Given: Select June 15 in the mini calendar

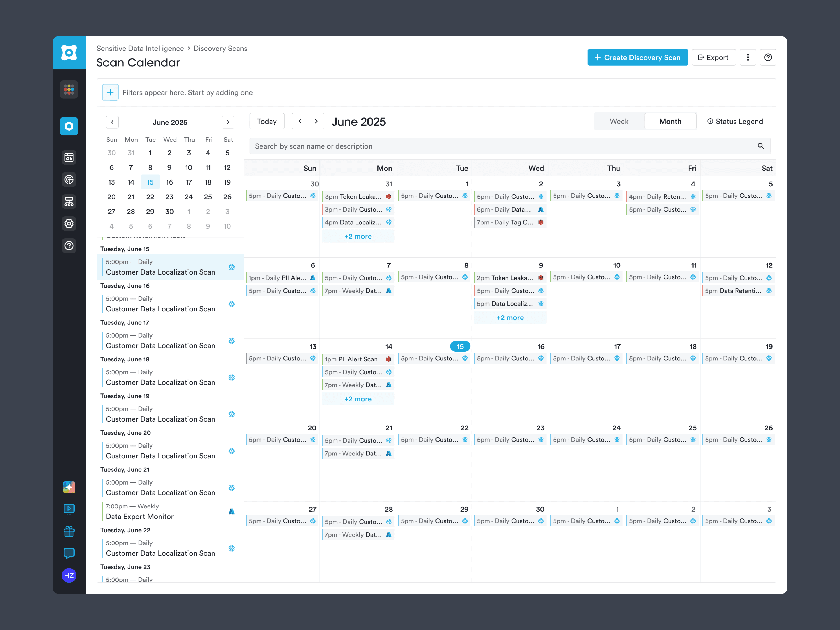Looking at the screenshot, I should [150, 182].
